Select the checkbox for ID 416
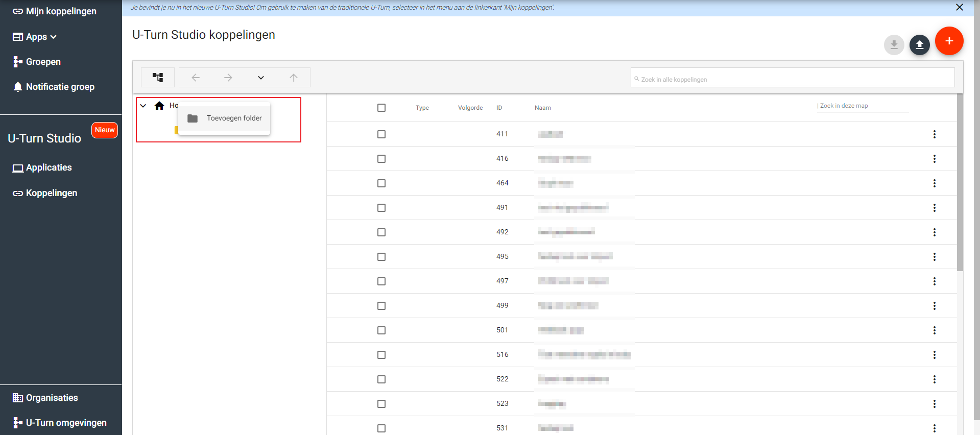Viewport: 980px width, 435px height. (x=381, y=159)
